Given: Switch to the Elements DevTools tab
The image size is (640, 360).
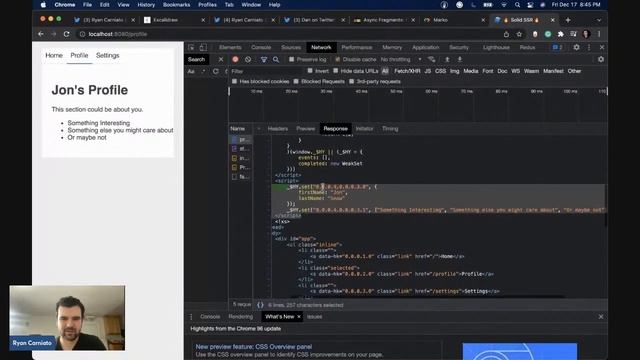Looking at the screenshot, I should coord(230,47).
